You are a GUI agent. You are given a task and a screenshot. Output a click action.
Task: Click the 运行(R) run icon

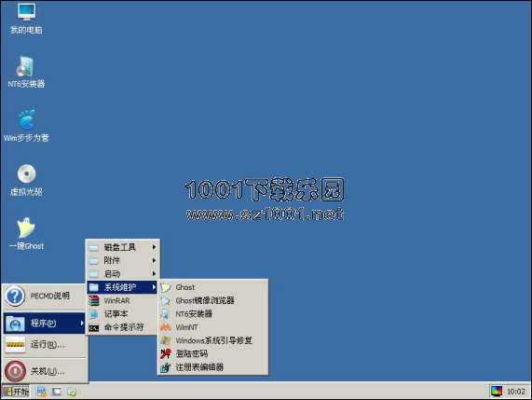tap(15, 345)
